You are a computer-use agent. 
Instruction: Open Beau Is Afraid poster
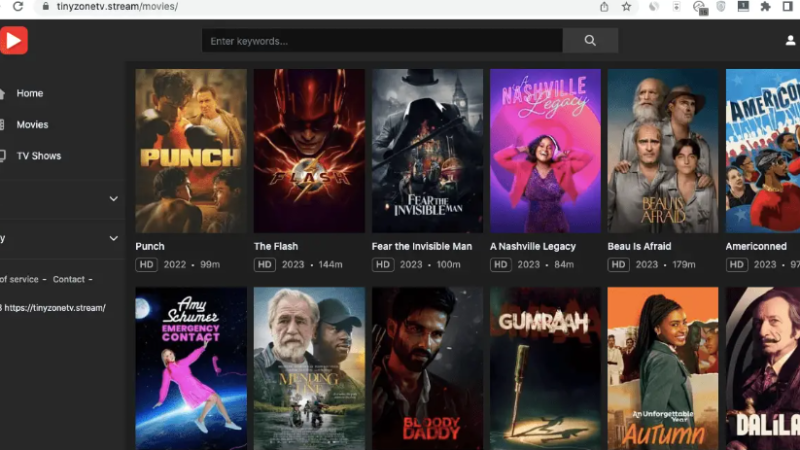[x=662, y=150]
